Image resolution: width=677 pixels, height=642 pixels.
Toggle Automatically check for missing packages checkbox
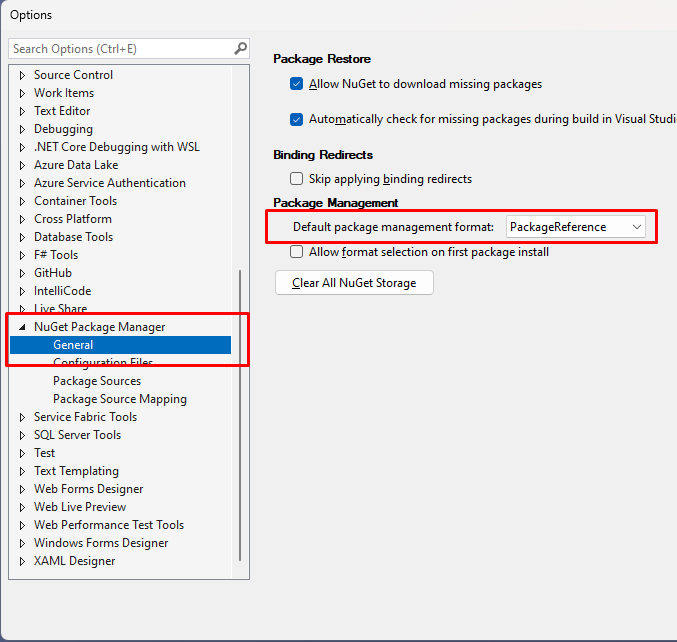coord(296,119)
